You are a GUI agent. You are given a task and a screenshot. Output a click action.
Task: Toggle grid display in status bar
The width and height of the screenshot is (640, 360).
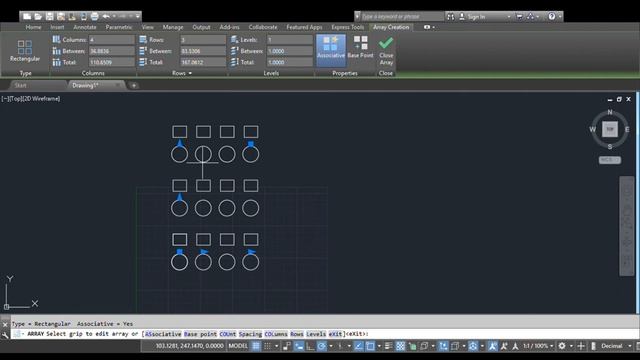pos(256,346)
